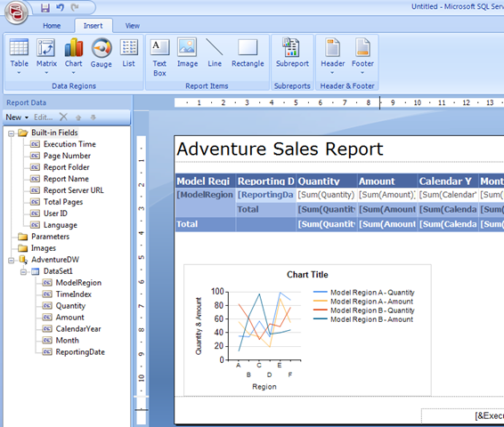Click the move up arrow in Report Data
This screenshot has height=427, width=504.
tap(78, 117)
